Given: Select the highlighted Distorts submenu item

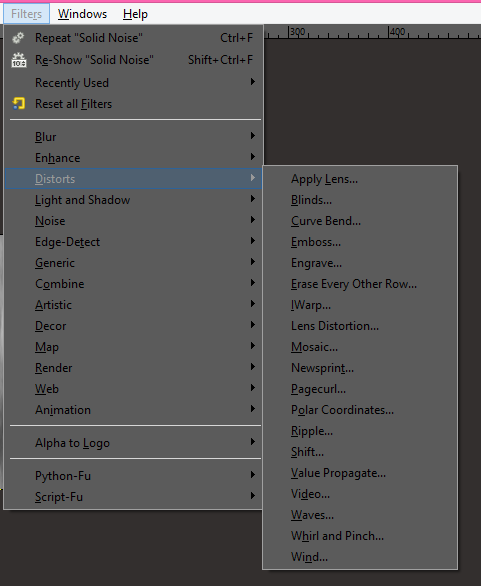Looking at the screenshot, I should [x=133, y=179].
